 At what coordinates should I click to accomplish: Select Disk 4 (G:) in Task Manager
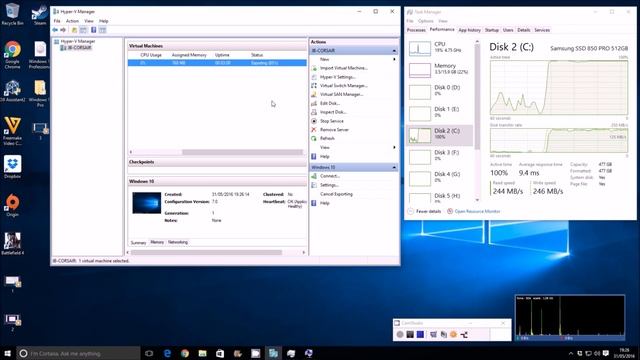tap(440, 178)
